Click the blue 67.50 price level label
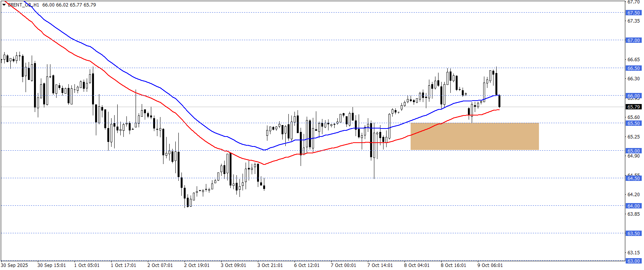This screenshot has height=270, width=644. pos(633,13)
